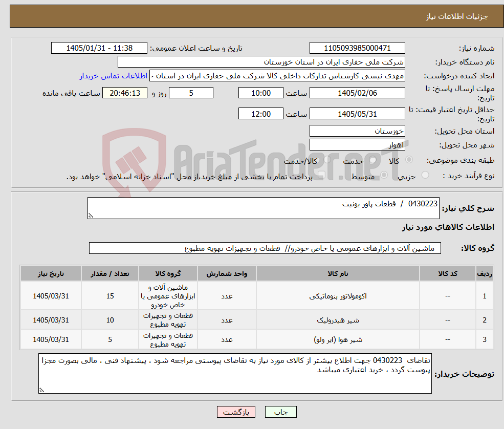Click the تعداد / مقدار column header

pyautogui.click(x=110, y=274)
